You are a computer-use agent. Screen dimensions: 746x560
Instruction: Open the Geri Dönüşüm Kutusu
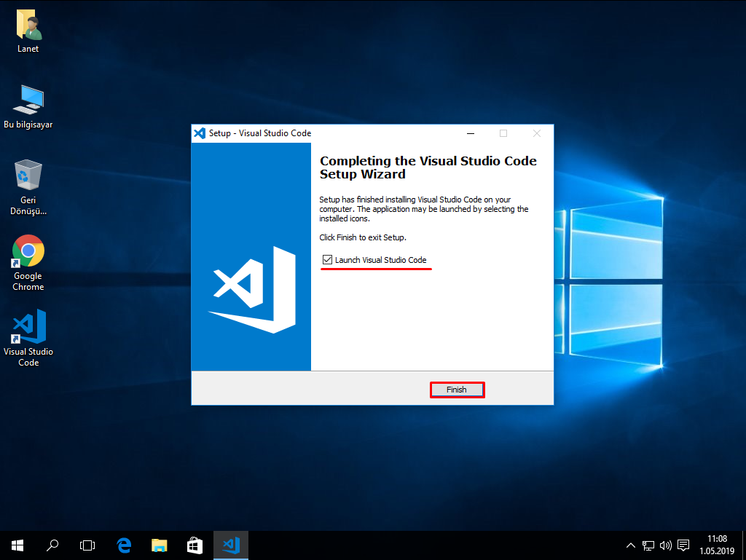pos(28,175)
